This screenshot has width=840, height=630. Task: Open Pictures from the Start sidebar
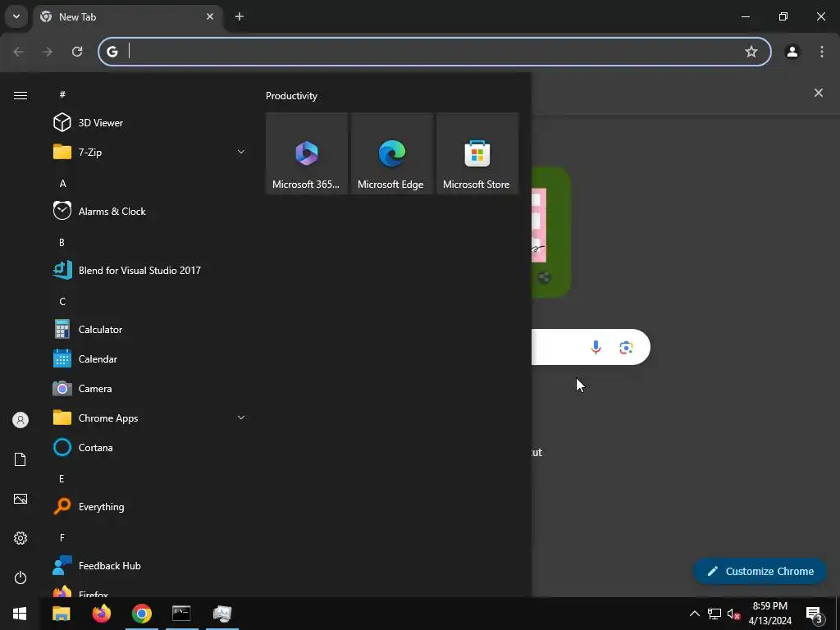click(21, 499)
